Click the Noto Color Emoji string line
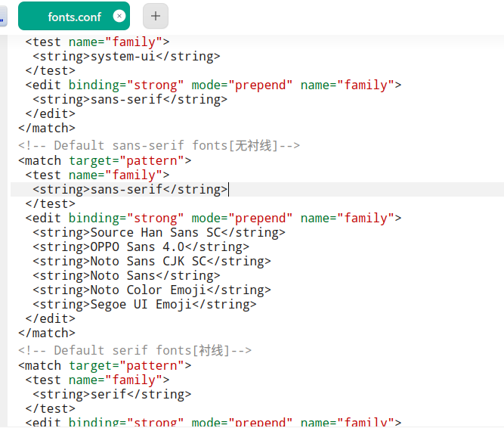 point(152,290)
